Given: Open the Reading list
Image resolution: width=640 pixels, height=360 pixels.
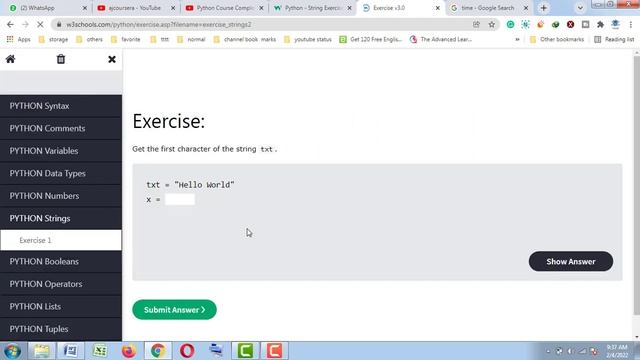Looking at the screenshot, I should click(x=614, y=40).
